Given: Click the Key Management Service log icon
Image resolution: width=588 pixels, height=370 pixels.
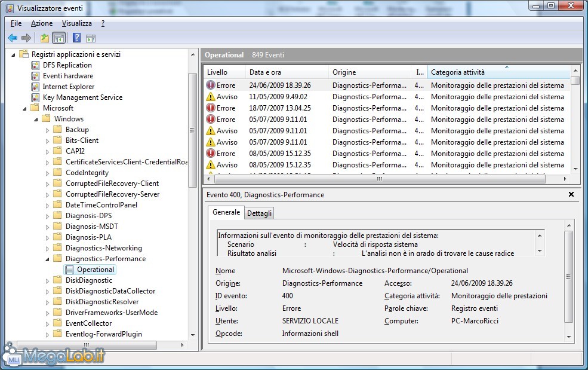Looking at the screenshot, I should pos(35,97).
